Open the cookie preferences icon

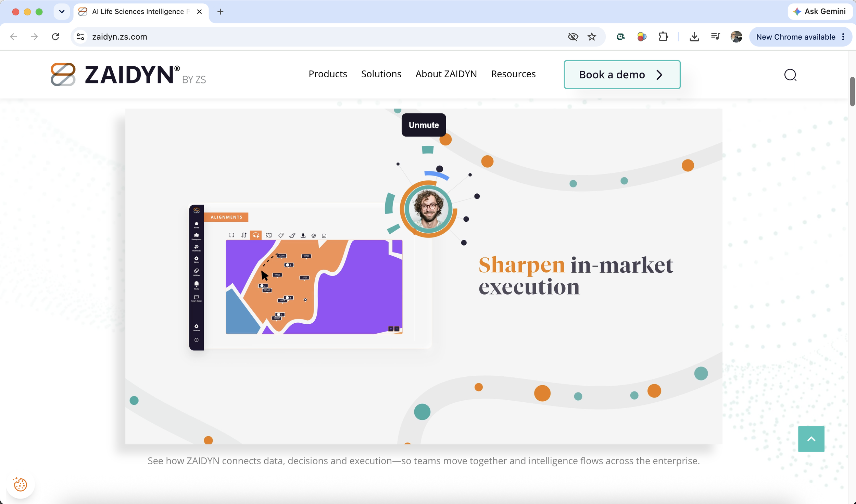tap(20, 484)
